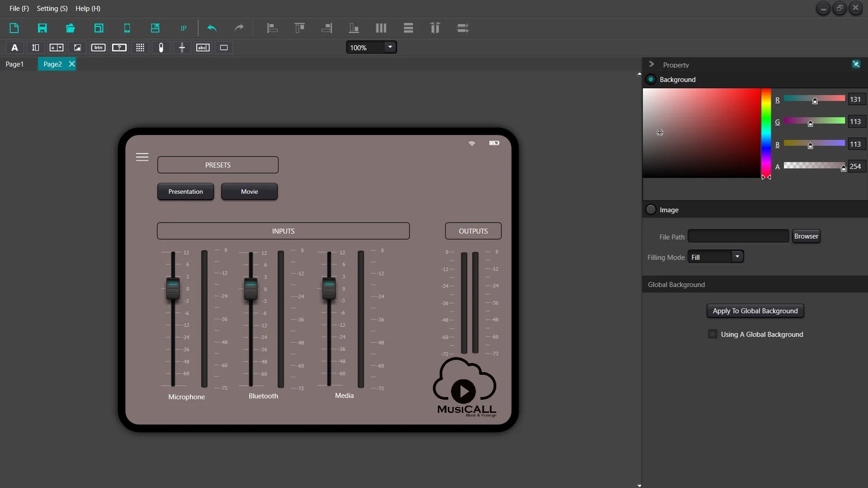Collapse the Property panel arrow
This screenshot has width=868, height=488.
pos(651,64)
